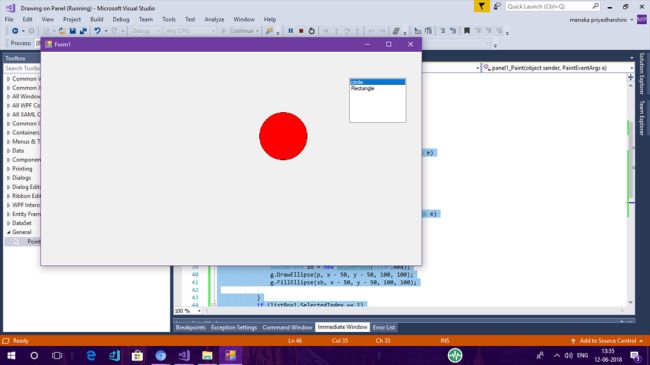Open the Debug menu
Image resolution: width=650 pixels, height=365 pixels.
(x=121, y=19)
